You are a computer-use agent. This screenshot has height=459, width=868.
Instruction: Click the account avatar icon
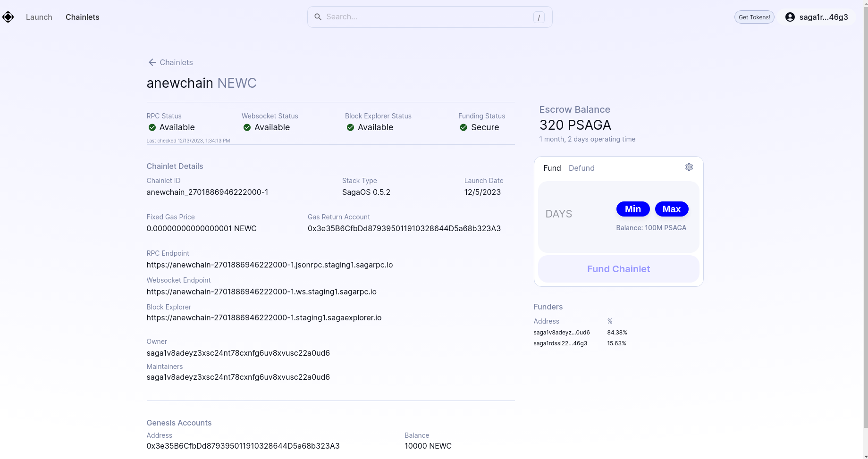(790, 17)
